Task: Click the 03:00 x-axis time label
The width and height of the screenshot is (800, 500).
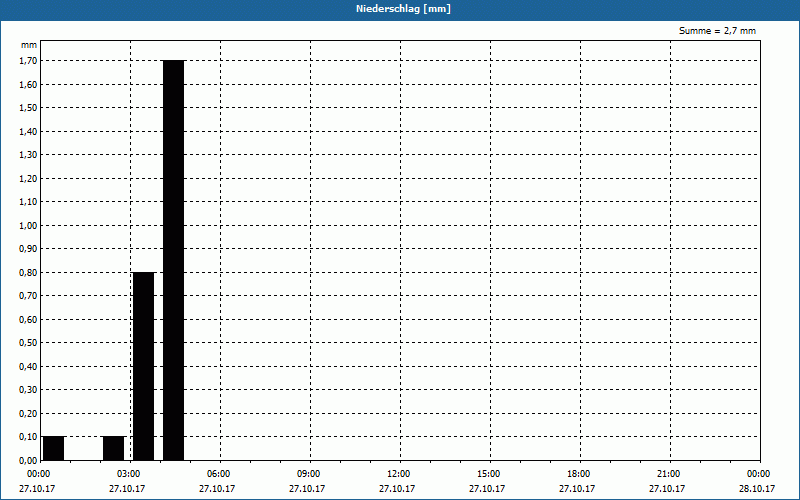Action: 131,474
